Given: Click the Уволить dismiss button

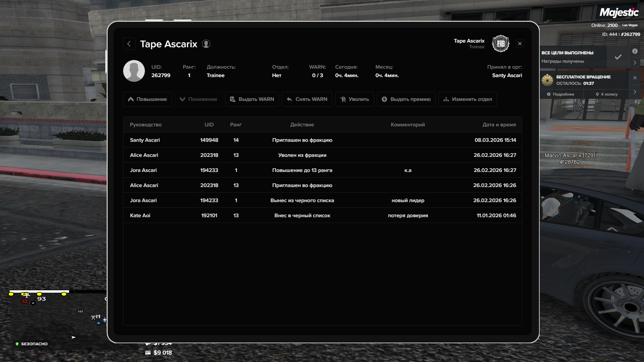Looking at the screenshot, I should [354, 99].
